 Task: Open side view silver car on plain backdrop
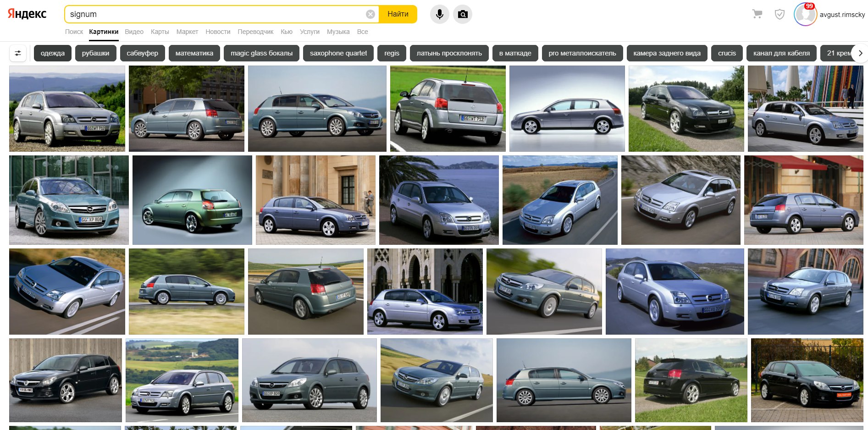pyautogui.click(x=567, y=109)
